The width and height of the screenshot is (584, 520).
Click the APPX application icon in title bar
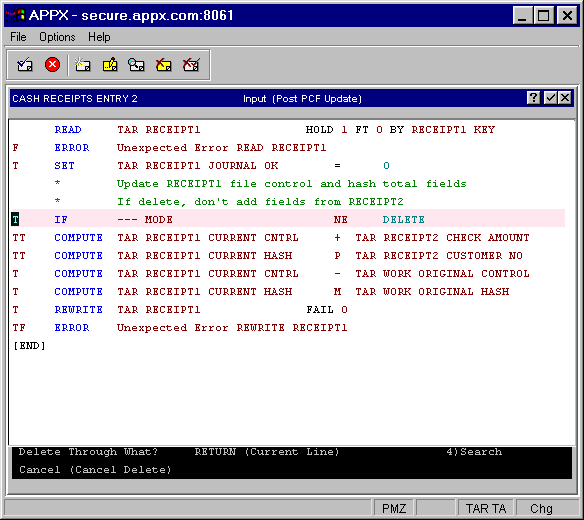click(x=15, y=15)
